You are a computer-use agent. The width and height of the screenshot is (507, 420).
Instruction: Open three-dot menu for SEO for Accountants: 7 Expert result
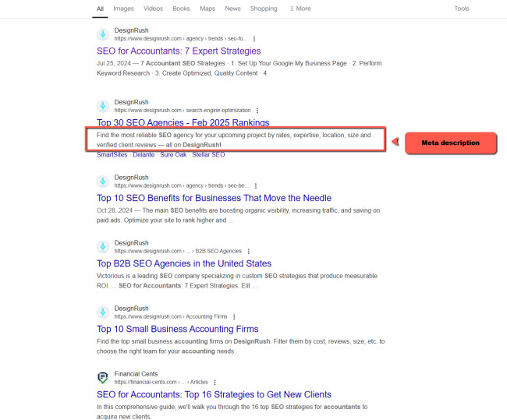[254, 39]
